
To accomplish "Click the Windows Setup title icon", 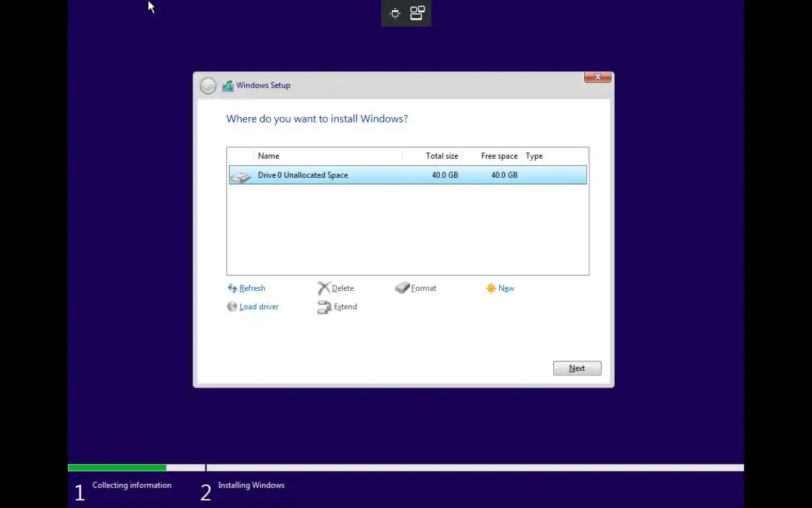I will pos(228,86).
